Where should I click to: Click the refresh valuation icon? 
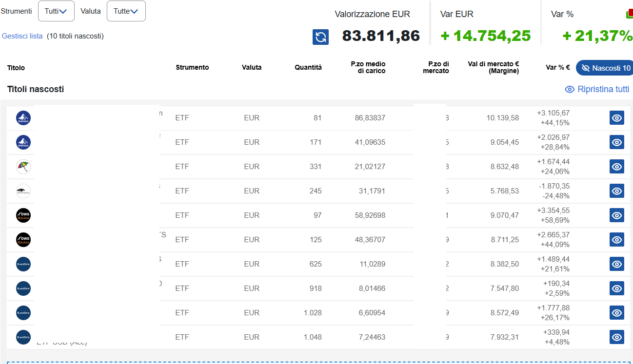[320, 37]
